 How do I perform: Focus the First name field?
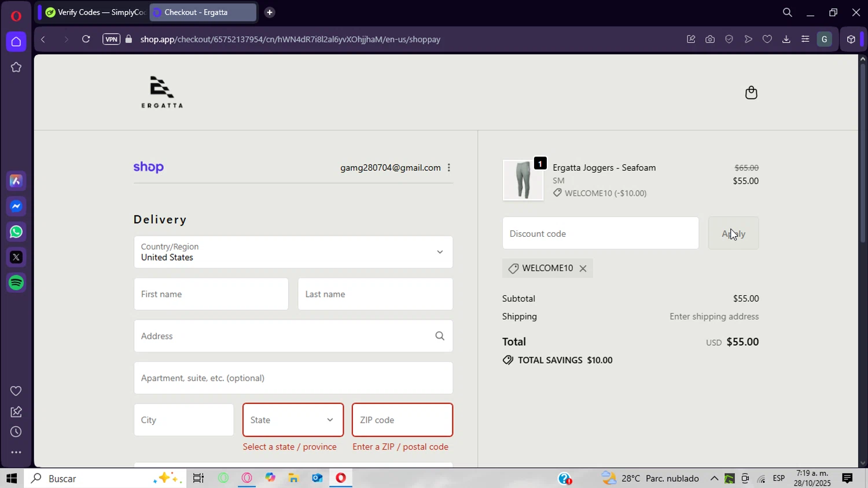click(211, 294)
